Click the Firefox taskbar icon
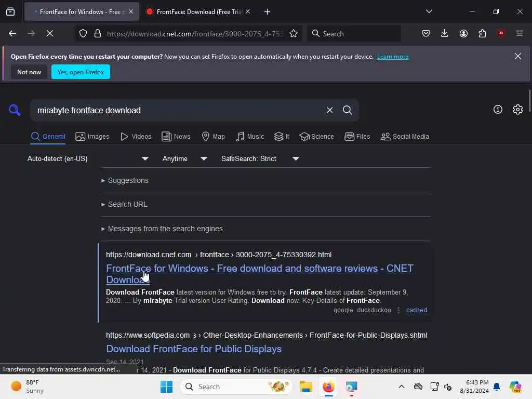 [x=328, y=387]
